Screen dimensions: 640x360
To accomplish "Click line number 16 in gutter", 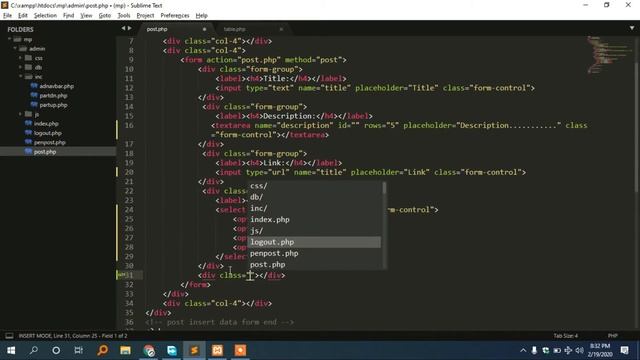I will [129, 125].
